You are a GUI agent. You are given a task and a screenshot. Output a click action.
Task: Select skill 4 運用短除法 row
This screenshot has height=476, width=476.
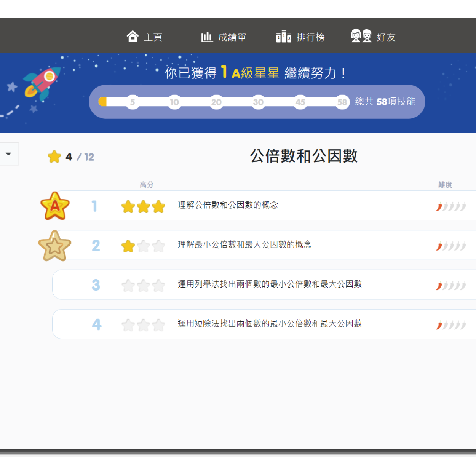pos(269,324)
